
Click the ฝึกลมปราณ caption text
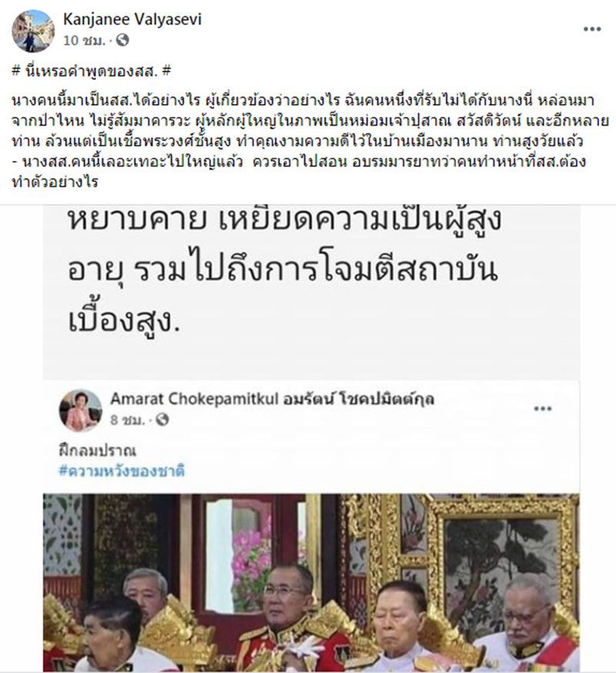(97, 450)
